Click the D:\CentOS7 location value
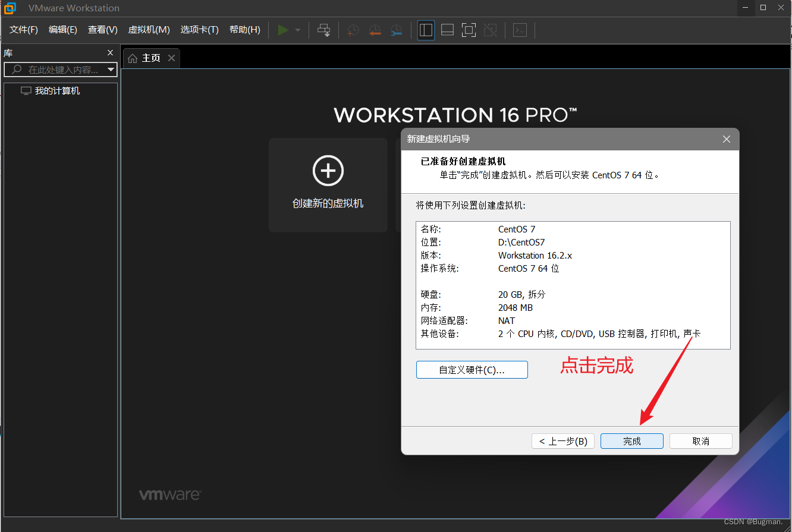 click(521, 243)
